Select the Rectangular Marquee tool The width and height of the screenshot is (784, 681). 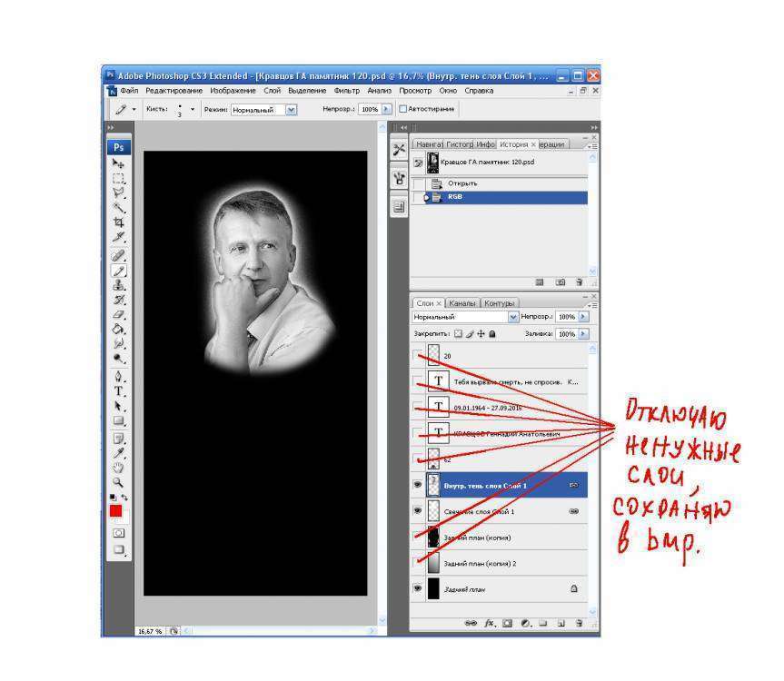pyautogui.click(x=118, y=179)
